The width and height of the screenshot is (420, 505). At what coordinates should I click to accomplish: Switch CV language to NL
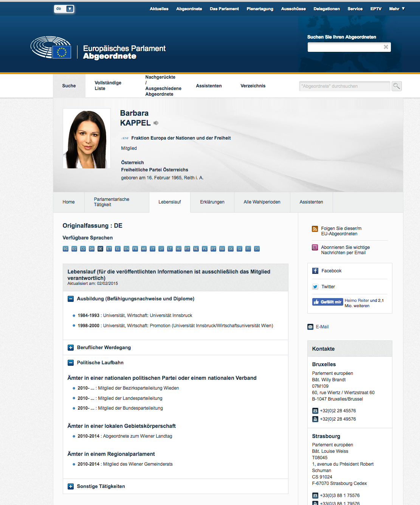click(196, 249)
